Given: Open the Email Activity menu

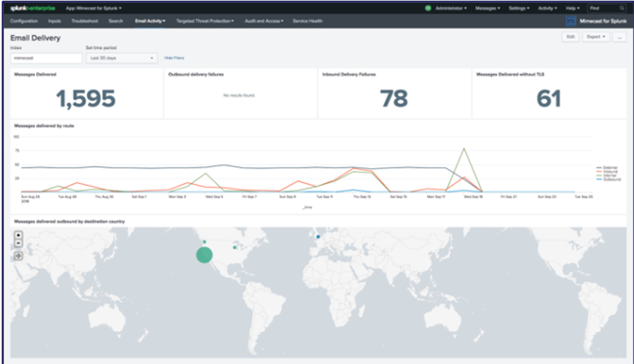Looking at the screenshot, I should click(x=150, y=21).
